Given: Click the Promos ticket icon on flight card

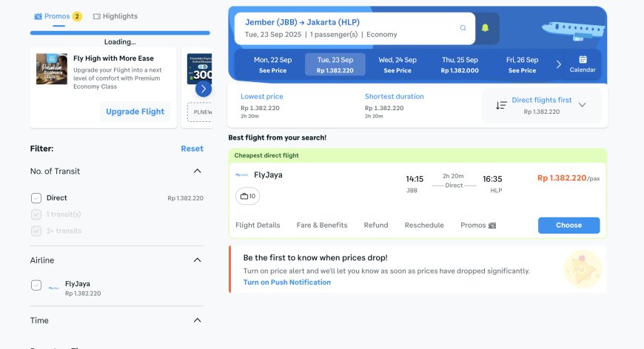Looking at the screenshot, I should (x=492, y=225).
